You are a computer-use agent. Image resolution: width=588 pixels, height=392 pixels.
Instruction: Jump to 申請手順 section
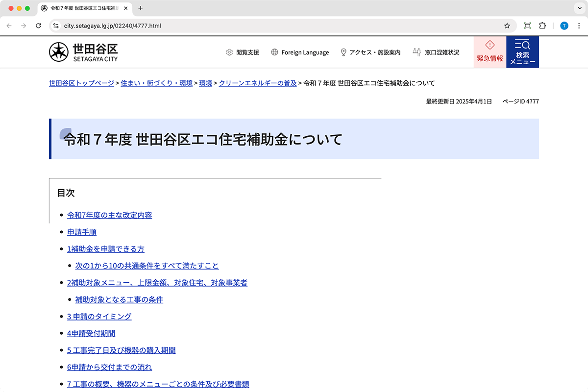pyautogui.click(x=82, y=232)
